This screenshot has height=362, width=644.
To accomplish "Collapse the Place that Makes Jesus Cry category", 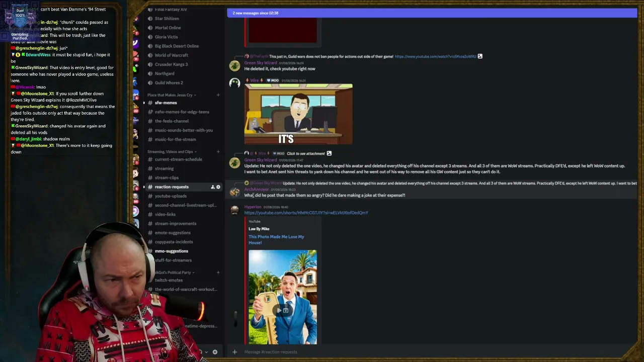I will [172, 95].
